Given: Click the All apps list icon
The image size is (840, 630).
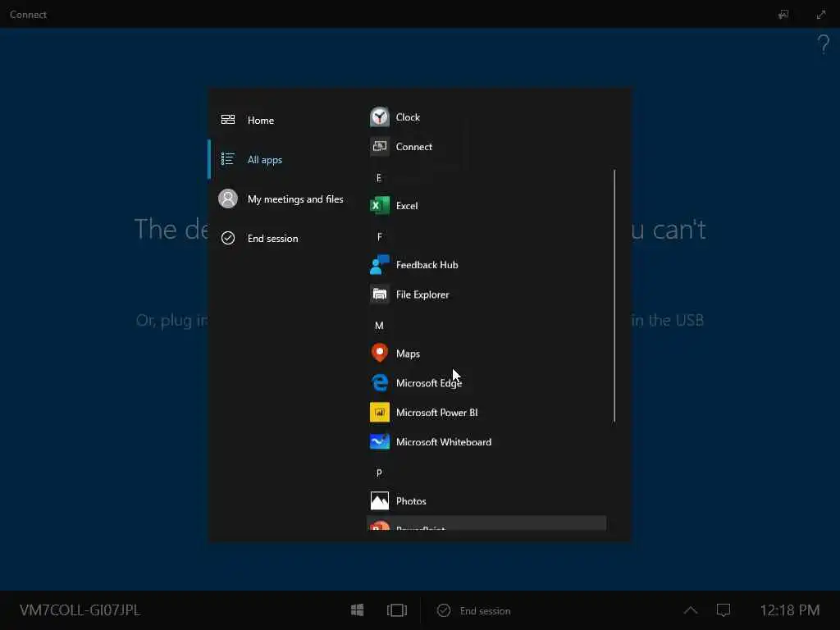Looking at the screenshot, I should pyautogui.click(x=228, y=159).
